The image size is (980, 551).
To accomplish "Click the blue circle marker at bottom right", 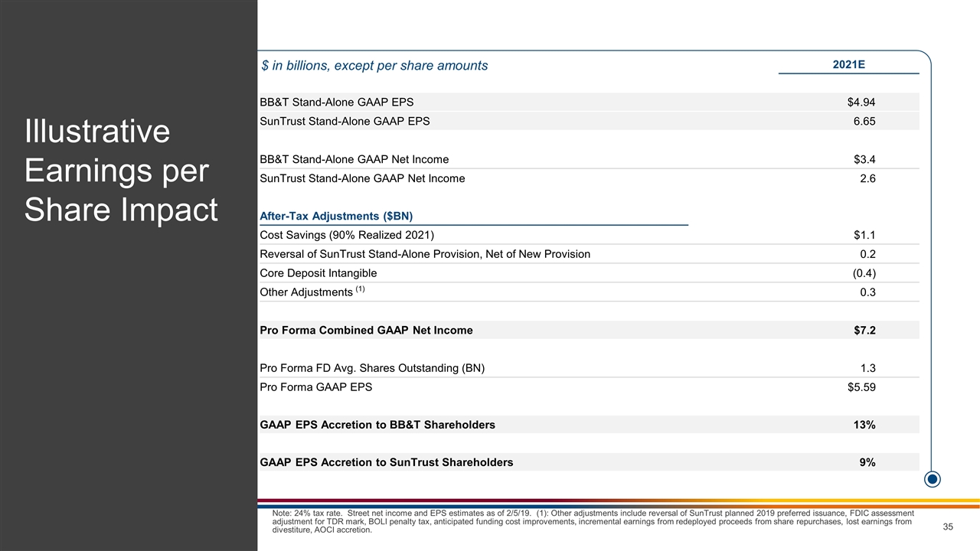I will pos(932,479).
